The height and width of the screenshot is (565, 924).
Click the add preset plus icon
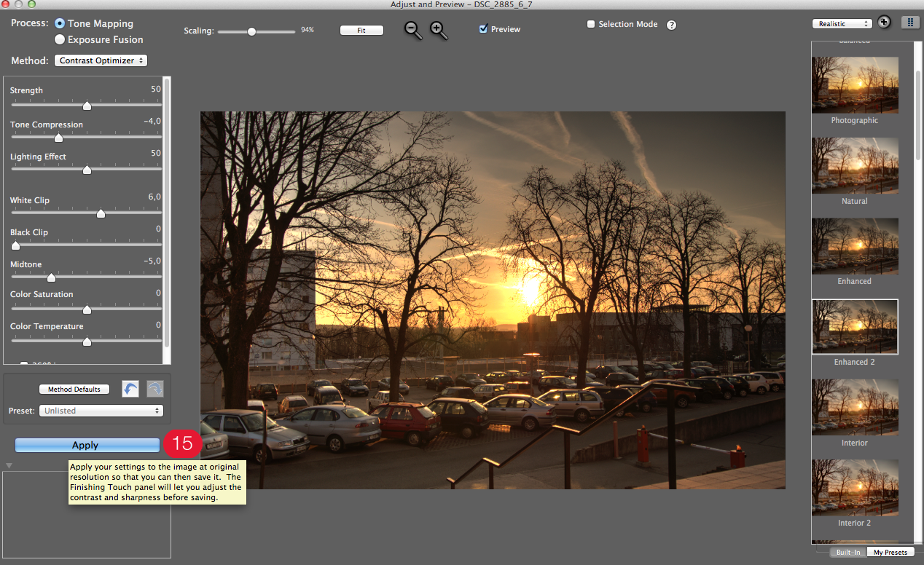[884, 23]
